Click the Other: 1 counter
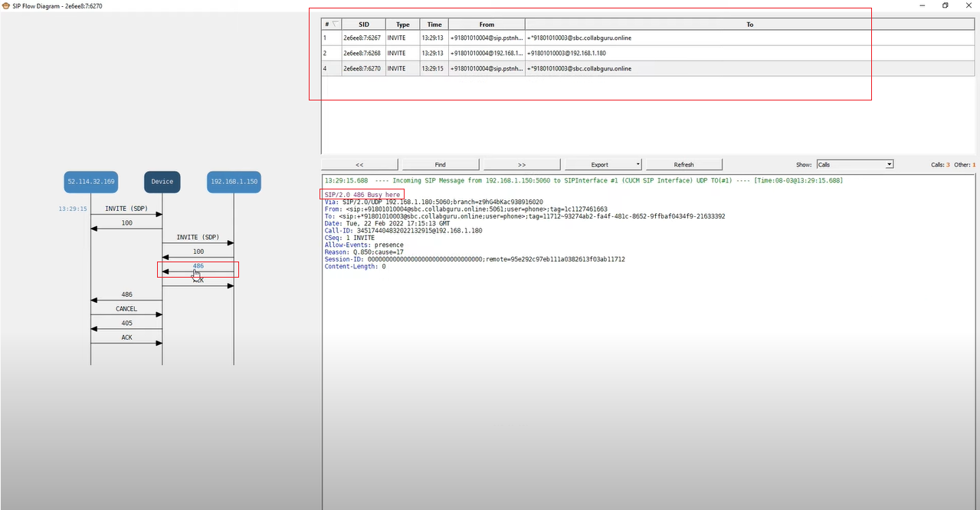This screenshot has height=510, width=980. point(965,165)
